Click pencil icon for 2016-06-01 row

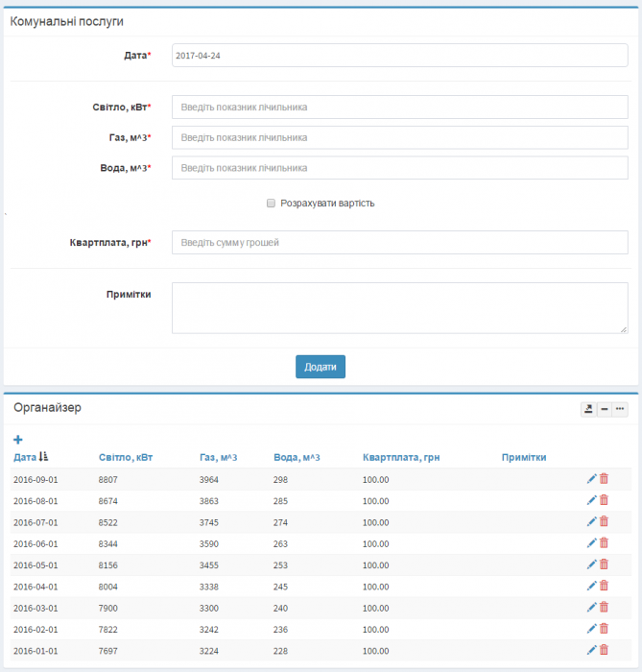591,542
